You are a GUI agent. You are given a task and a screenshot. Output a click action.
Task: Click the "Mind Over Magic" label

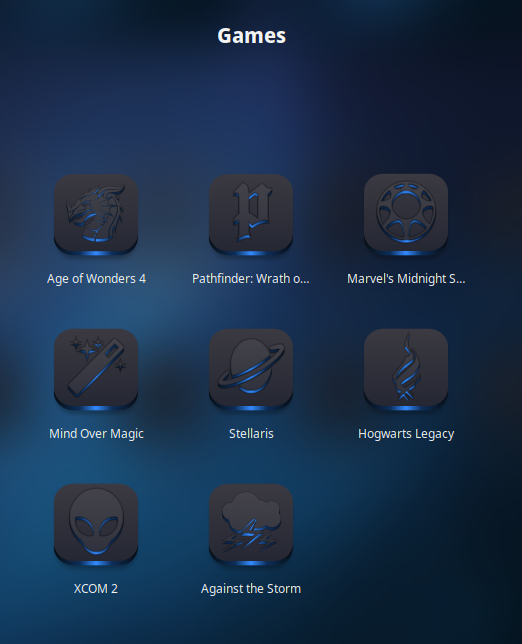click(97, 434)
